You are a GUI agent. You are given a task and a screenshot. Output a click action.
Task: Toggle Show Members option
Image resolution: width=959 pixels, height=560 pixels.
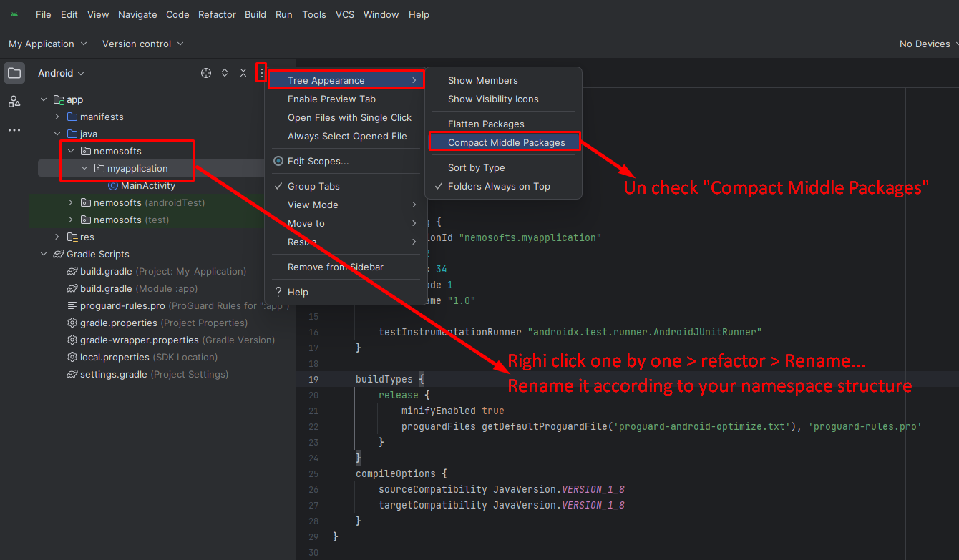point(504,80)
